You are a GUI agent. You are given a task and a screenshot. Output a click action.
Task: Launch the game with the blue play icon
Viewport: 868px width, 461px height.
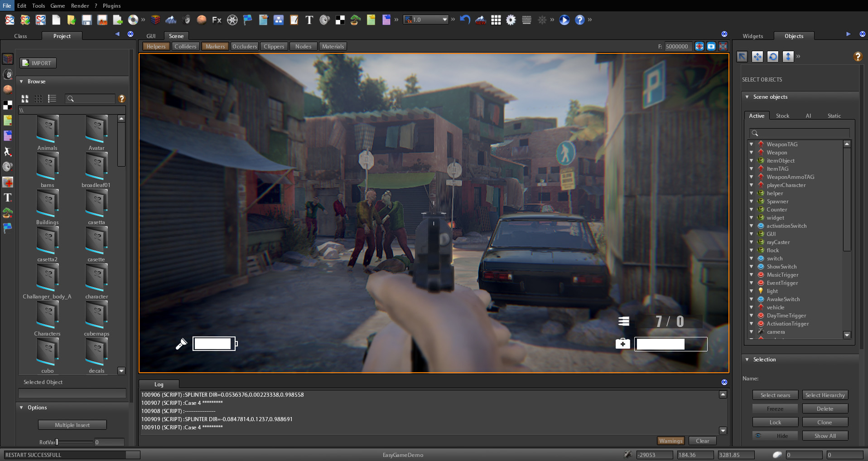564,20
